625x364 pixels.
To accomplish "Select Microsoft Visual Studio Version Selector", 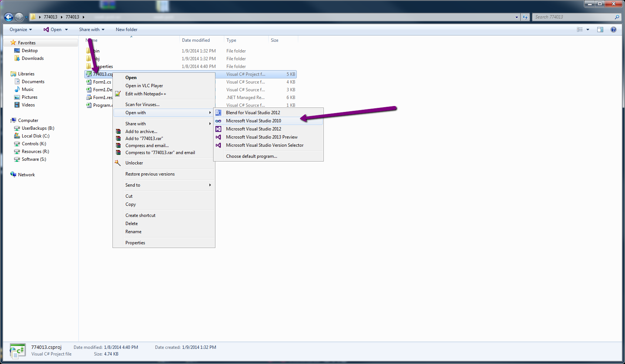I will [x=268, y=145].
